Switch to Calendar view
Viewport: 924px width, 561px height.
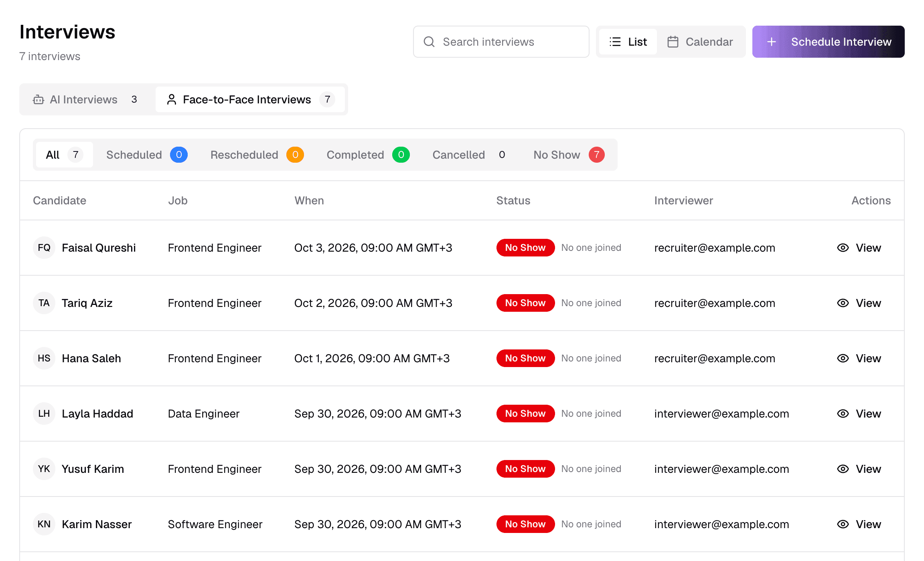click(700, 42)
